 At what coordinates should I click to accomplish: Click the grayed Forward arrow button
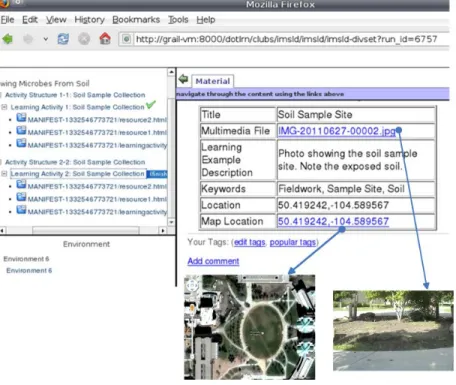pyautogui.click(x=28, y=39)
